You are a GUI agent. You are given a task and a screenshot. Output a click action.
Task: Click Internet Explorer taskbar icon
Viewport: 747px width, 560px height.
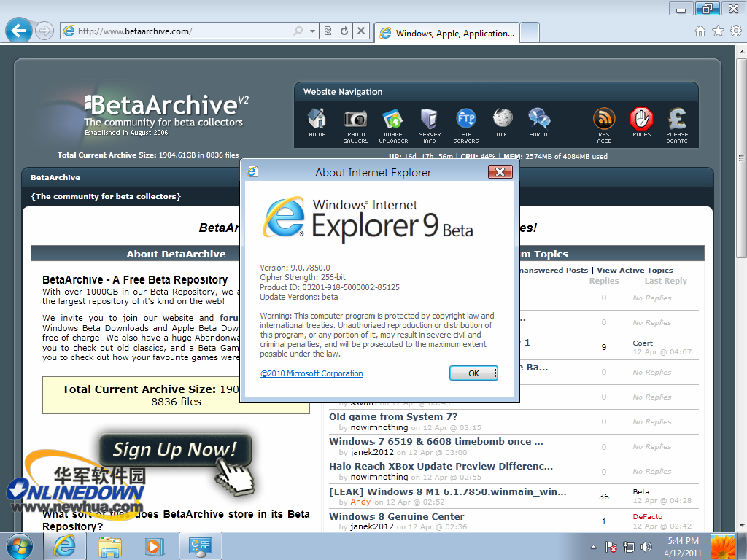click(x=65, y=546)
